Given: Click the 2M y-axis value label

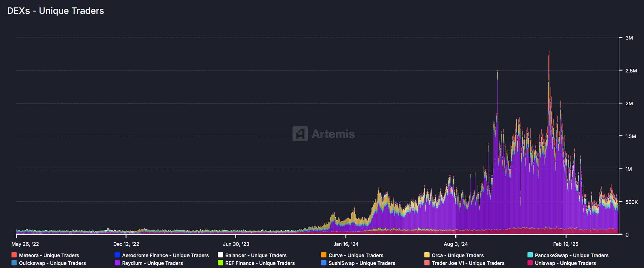Looking at the screenshot, I should pos(629,103).
